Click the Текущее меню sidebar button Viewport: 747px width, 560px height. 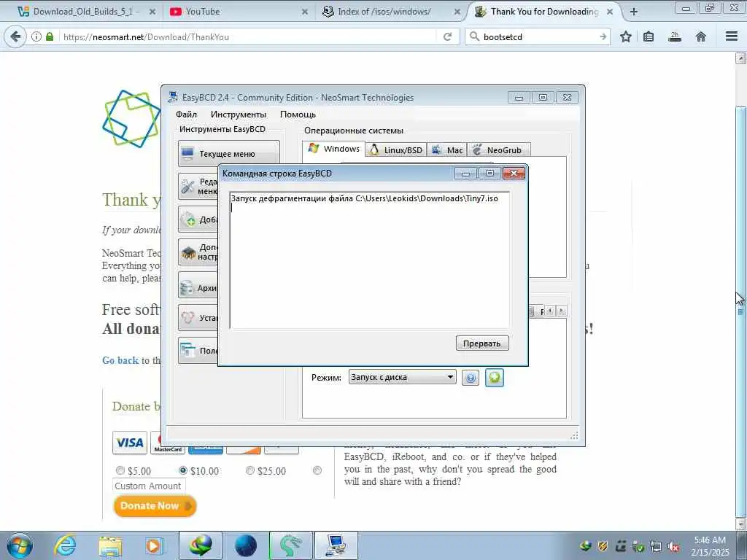click(228, 153)
